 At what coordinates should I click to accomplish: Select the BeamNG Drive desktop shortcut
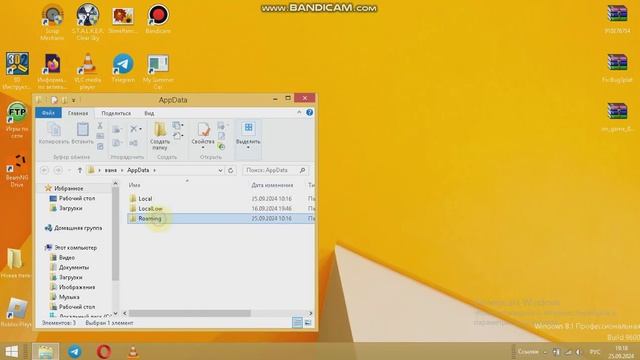[17, 170]
